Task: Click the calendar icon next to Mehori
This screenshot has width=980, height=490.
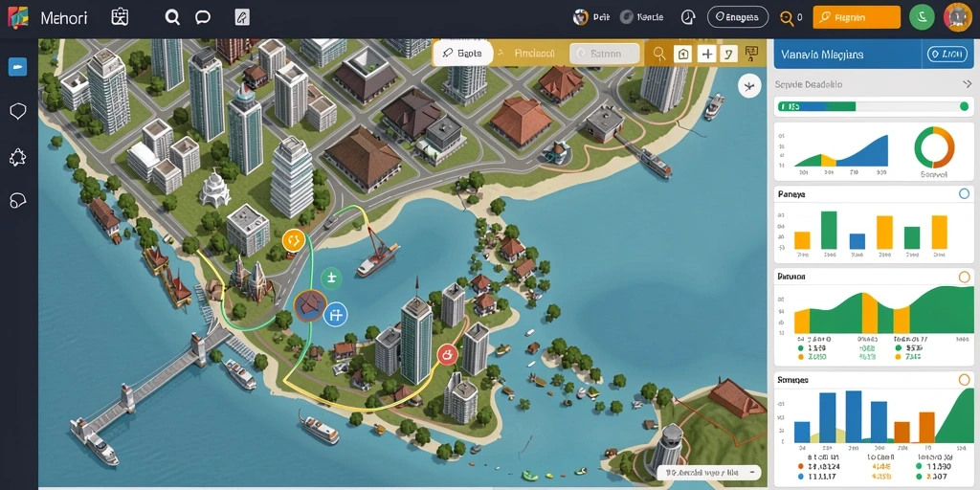Action: (120, 17)
